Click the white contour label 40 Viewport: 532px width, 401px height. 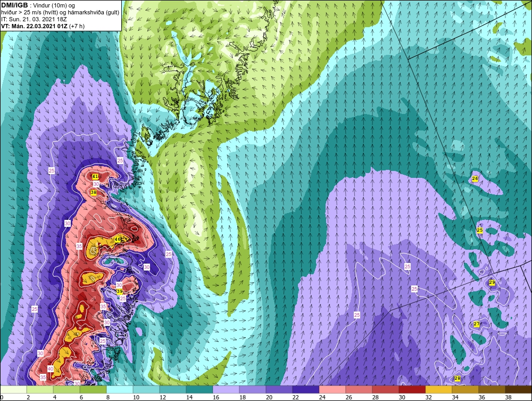point(50,369)
